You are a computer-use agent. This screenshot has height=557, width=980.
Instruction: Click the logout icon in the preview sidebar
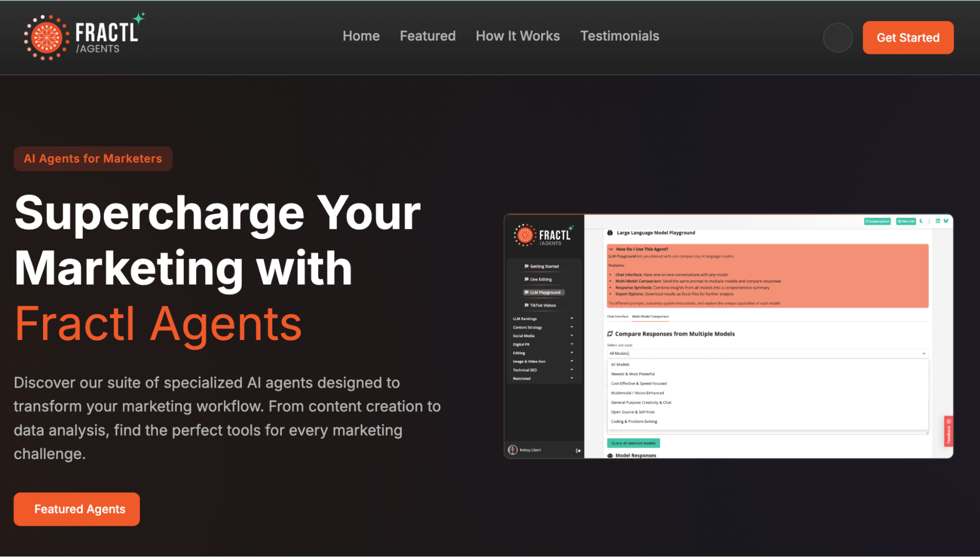[x=578, y=451]
